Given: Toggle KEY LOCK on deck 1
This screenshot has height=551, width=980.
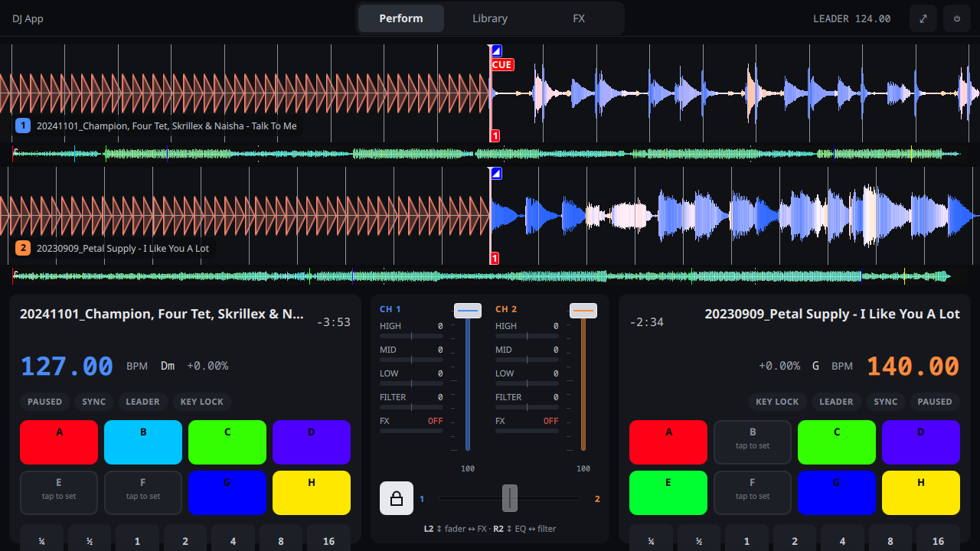Looking at the screenshot, I should [x=202, y=402].
